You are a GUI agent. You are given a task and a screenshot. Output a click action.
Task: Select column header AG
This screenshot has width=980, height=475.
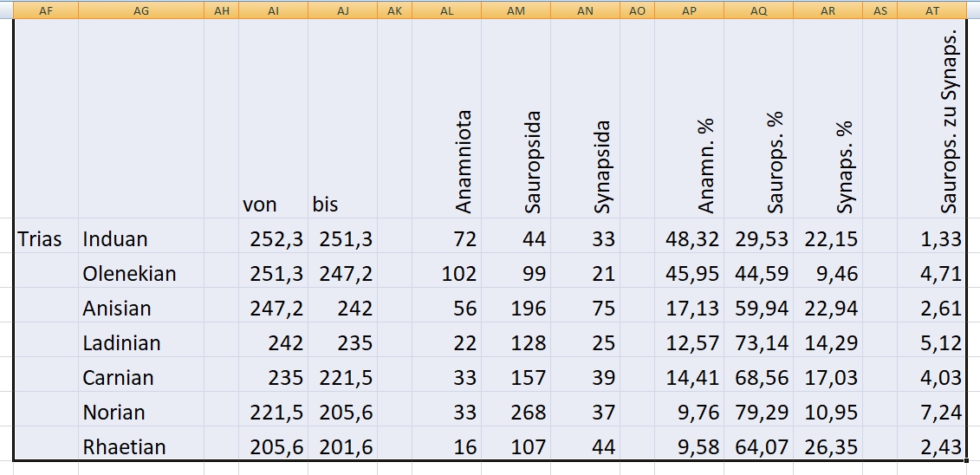(x=141, y=10)
